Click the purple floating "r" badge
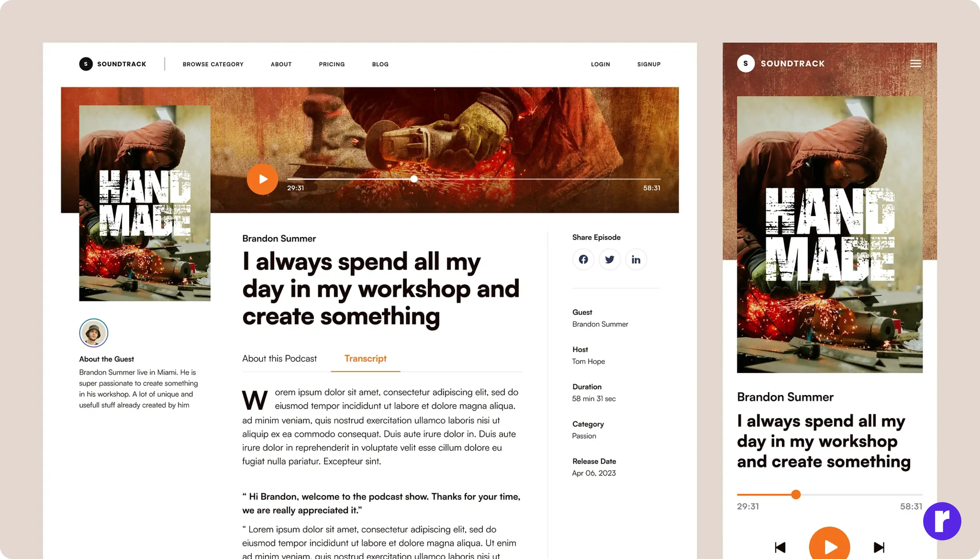The image size is (980, 559). point(942,521)
